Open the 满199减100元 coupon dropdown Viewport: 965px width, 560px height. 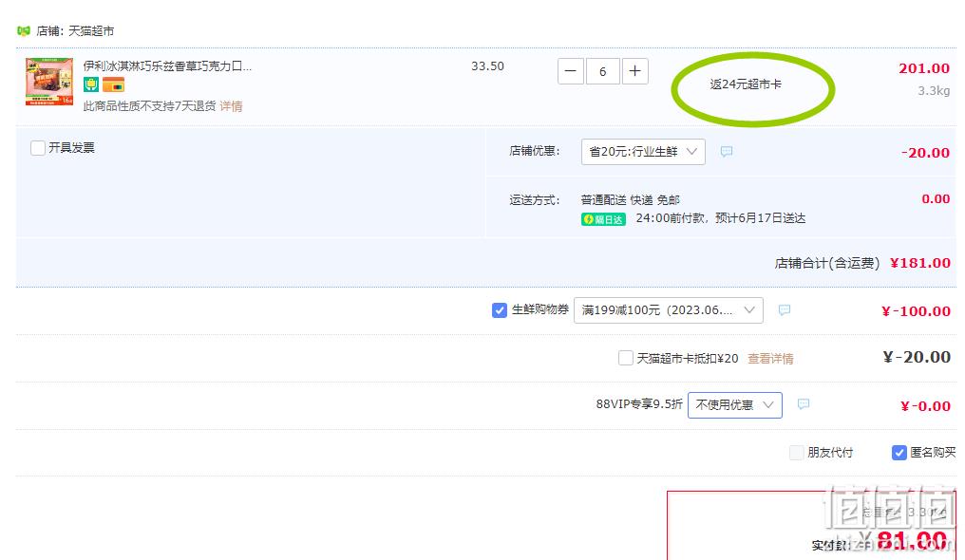pos(669,309)
